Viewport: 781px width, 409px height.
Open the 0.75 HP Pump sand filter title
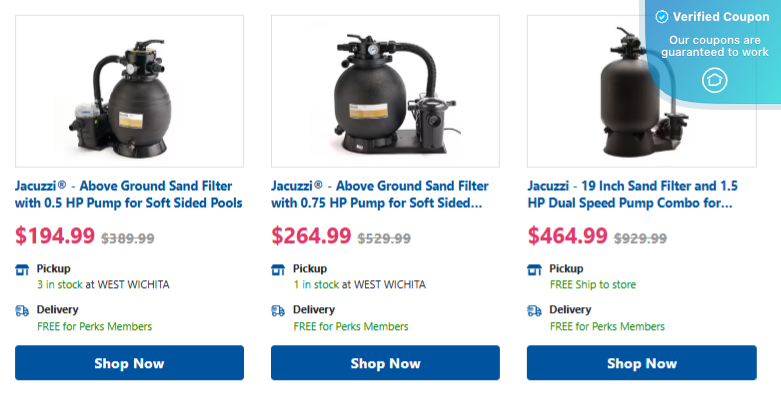coord(381,195)
